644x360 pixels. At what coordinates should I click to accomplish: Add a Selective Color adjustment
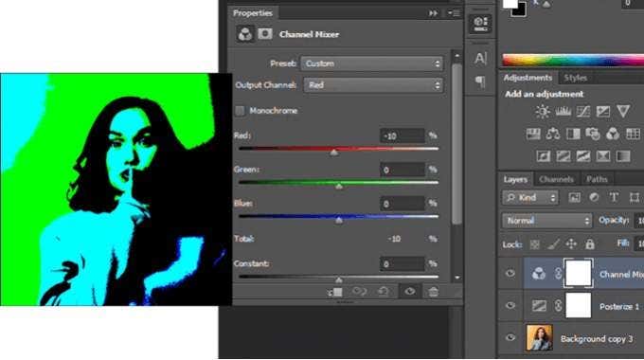click(x=603, y=156)
